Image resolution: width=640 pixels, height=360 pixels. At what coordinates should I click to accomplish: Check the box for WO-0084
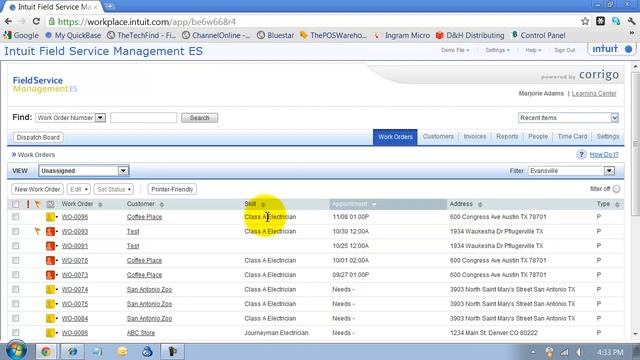click(16, 318)
